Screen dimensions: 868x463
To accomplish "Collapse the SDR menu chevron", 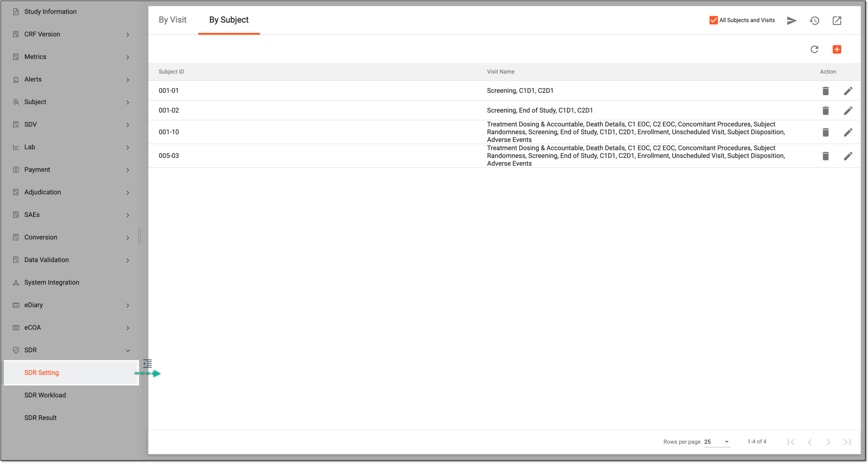I will (128, 350).
